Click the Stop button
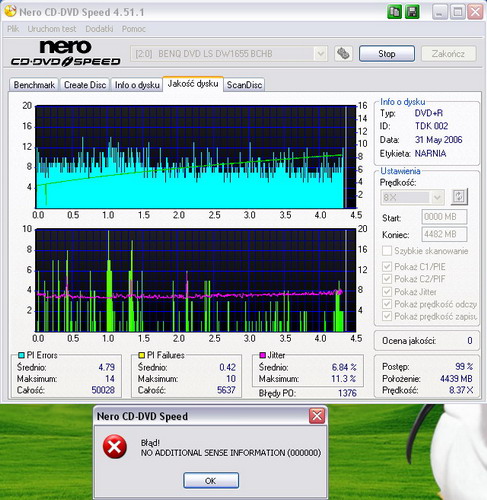 387,54
